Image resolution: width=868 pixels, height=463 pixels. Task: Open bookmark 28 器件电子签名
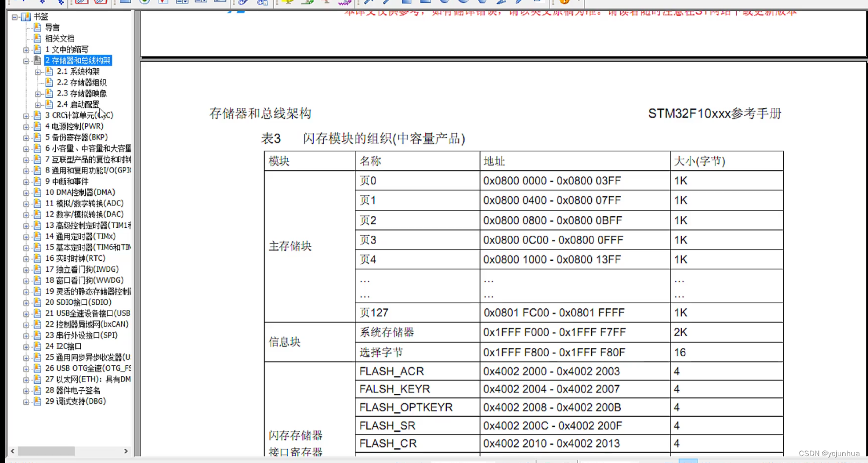click(x=72, y=390)
